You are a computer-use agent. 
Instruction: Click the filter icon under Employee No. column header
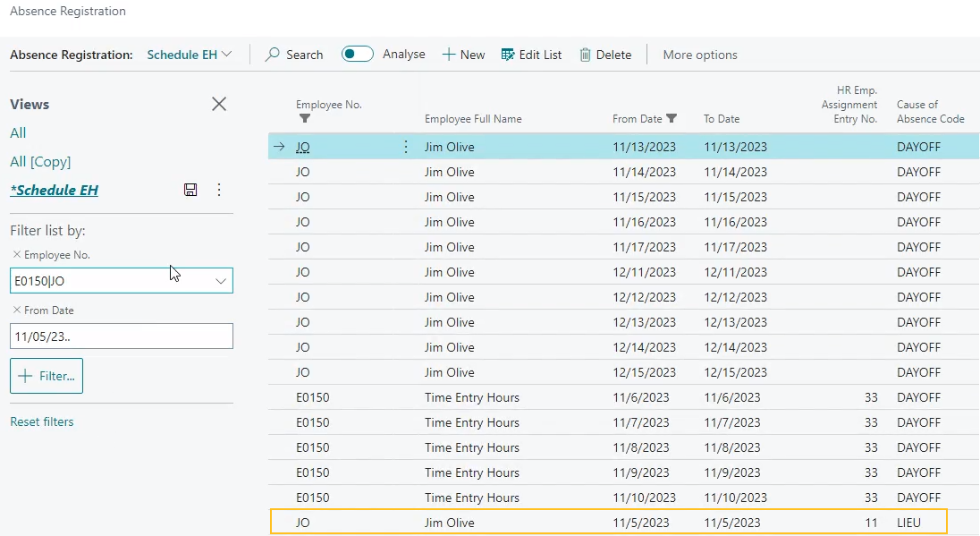pos(304,118)
